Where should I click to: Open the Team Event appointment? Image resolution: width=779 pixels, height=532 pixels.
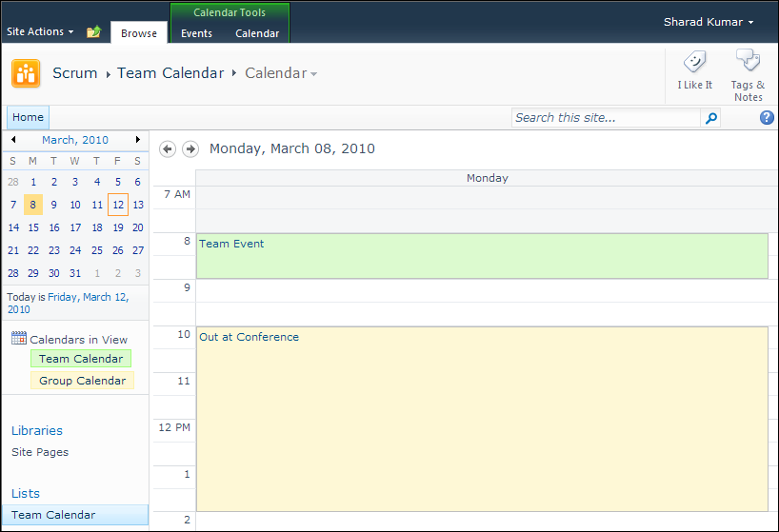point(482,256)
